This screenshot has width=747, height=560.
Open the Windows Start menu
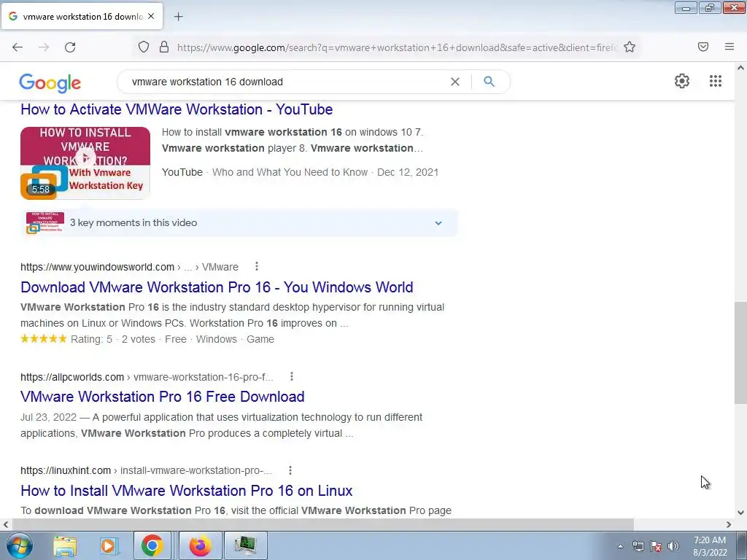[19, 545]
